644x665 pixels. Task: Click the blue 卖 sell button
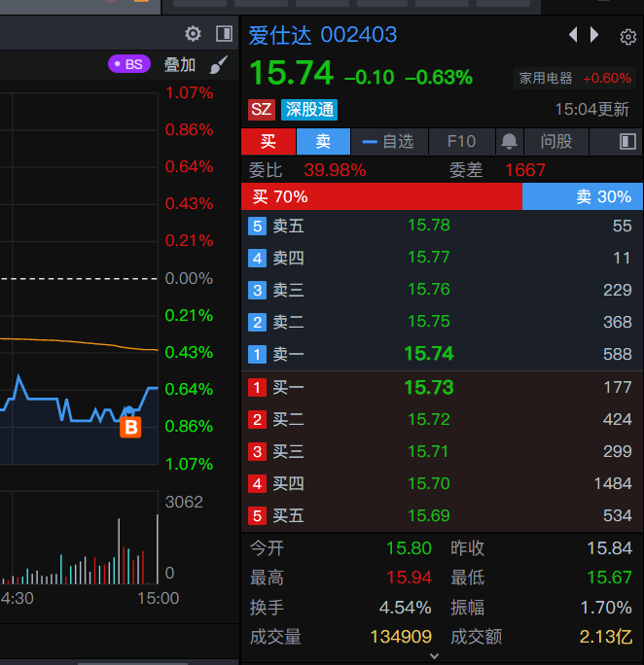coord(323,141)
